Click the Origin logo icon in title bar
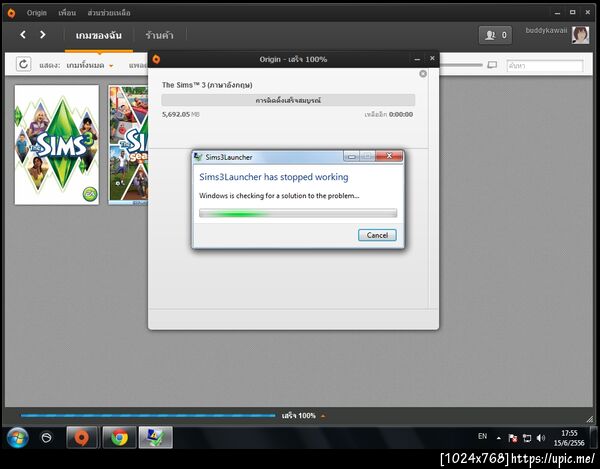The height and width of the screenshot is (469, 600). [x=11, y=13]
